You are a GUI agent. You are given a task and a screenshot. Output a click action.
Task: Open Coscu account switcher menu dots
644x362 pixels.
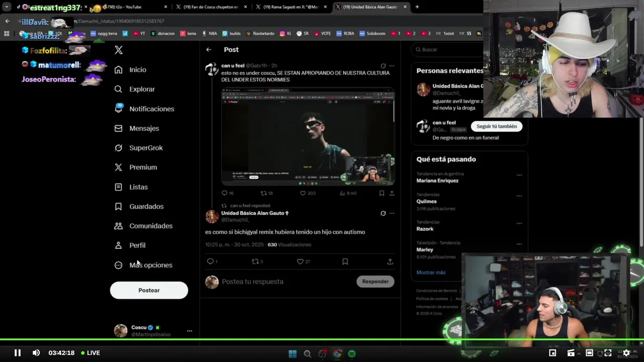pyautogui.click(x=190, y=331)
